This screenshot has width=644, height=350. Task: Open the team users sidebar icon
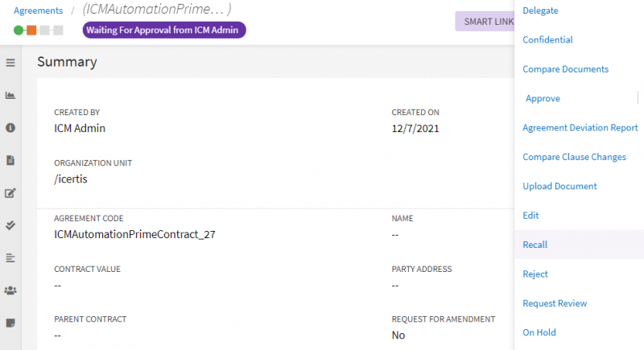coord(10,290)
